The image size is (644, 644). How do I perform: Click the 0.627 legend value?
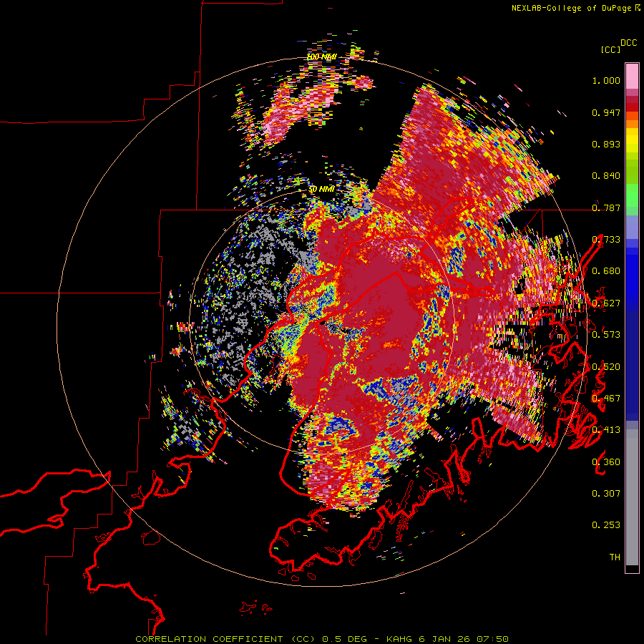point(606,303)
